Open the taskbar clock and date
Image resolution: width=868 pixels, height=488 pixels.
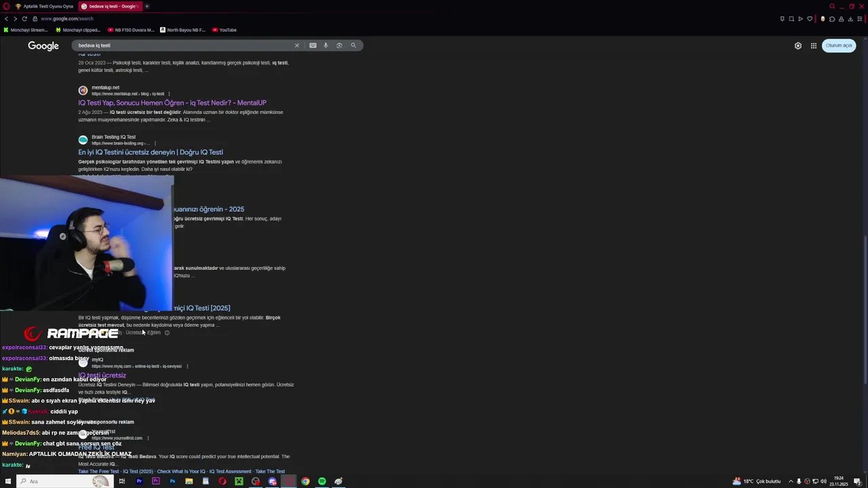coord(840,481)
